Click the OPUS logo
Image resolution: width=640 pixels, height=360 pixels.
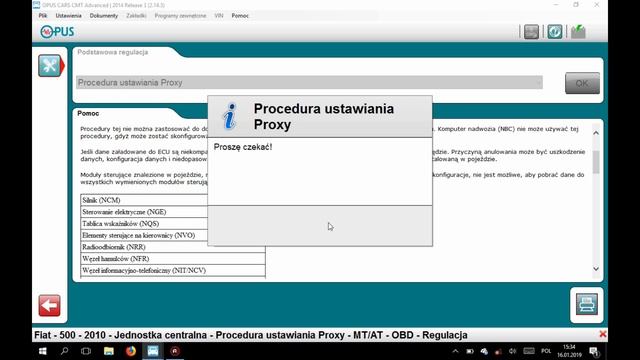pyautogui.click(x=57, y=31)
